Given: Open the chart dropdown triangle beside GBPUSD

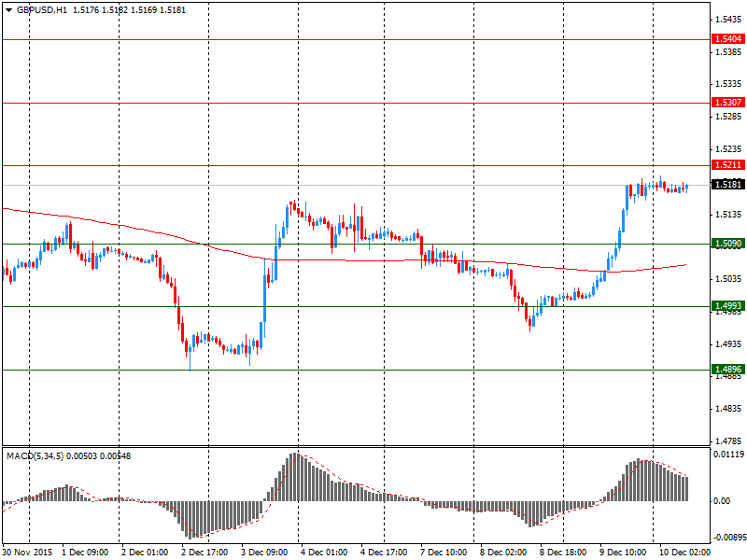Looking at the screenshot, I should point(9,10).
